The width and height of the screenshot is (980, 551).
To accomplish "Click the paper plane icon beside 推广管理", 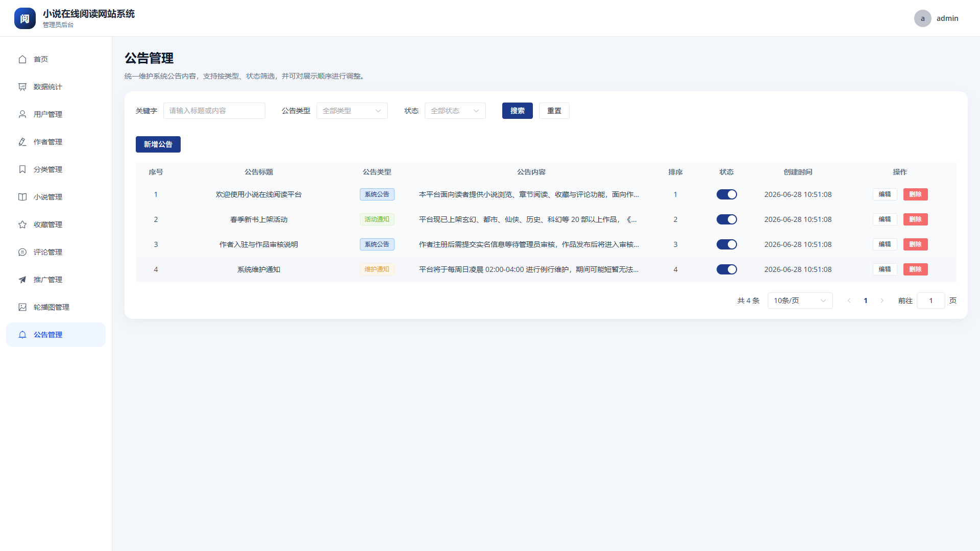I will coord(22,280).
